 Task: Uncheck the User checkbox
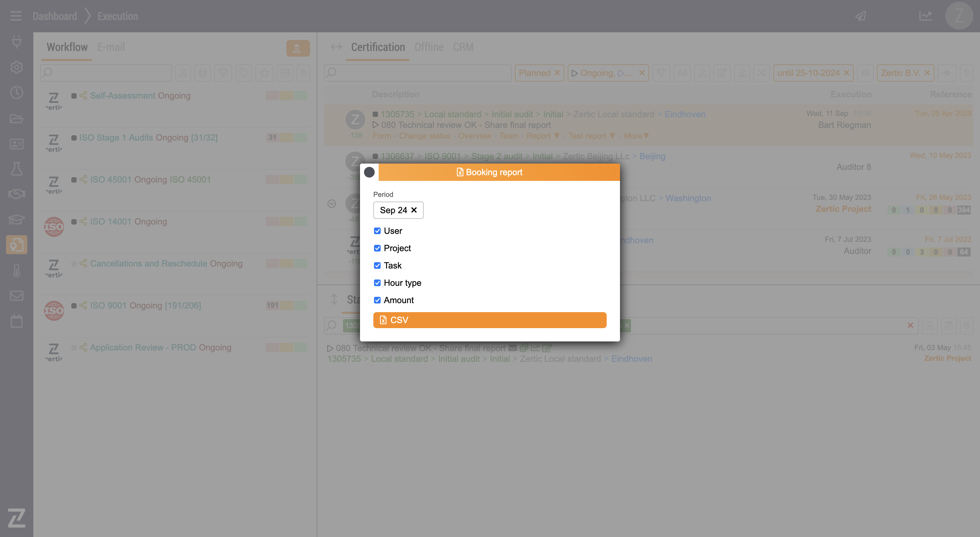377,231
